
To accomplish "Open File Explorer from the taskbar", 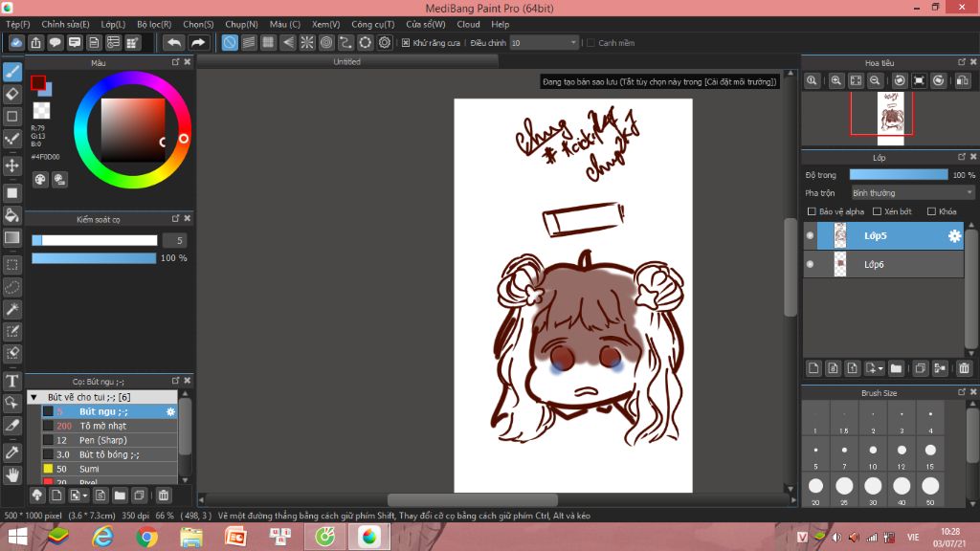I will click(x=191, y=537).
